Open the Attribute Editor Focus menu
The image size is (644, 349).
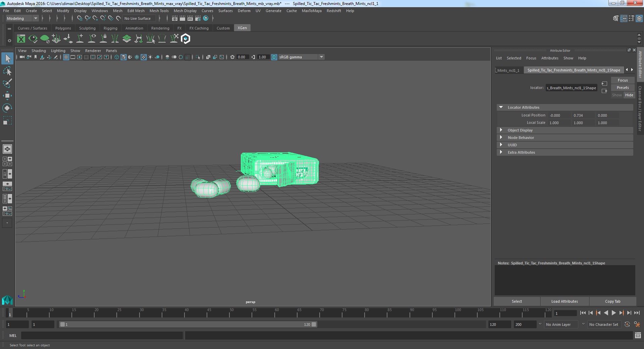pos(531,58)
